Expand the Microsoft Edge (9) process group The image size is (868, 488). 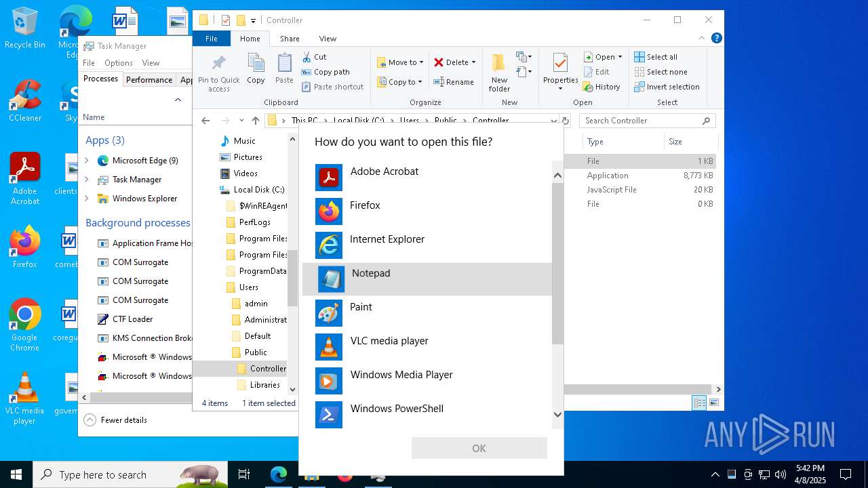pyautogui.click(x=86, y=161)
